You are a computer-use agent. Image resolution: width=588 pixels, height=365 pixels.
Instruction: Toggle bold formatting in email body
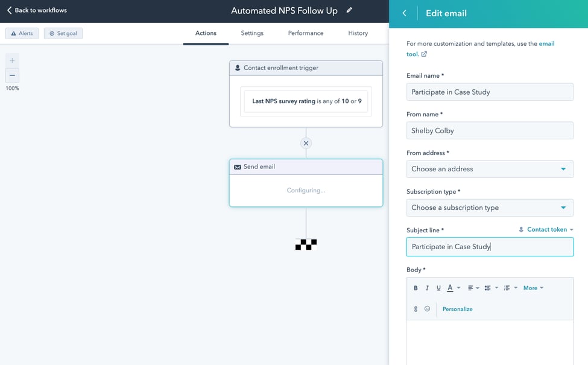click(415, 288)
